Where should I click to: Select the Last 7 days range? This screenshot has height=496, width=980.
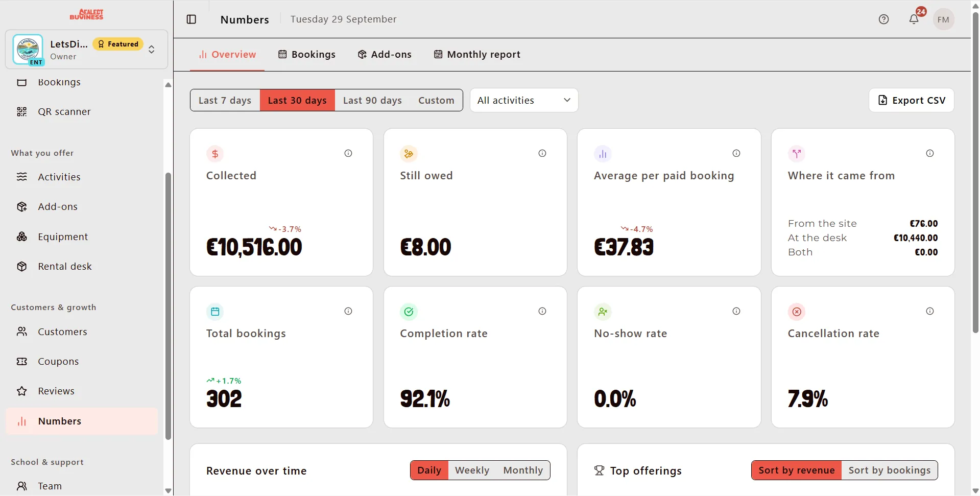[x=225, y=100]
